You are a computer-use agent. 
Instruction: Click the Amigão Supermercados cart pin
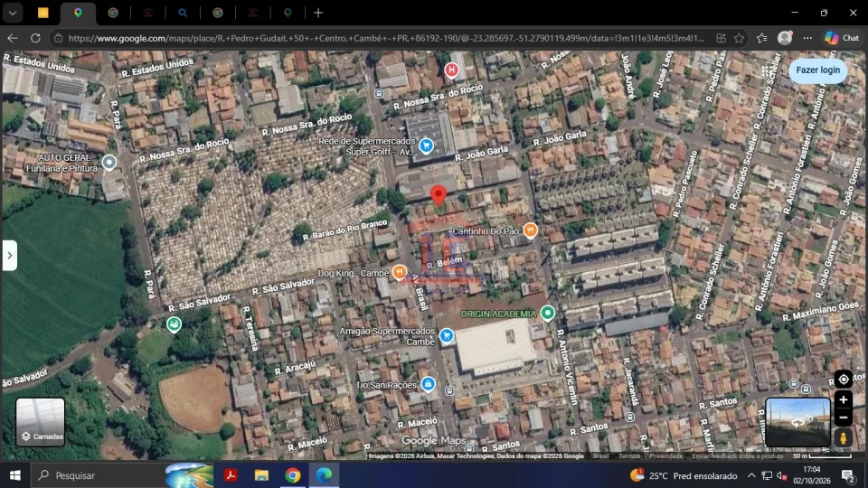point(446,335)
